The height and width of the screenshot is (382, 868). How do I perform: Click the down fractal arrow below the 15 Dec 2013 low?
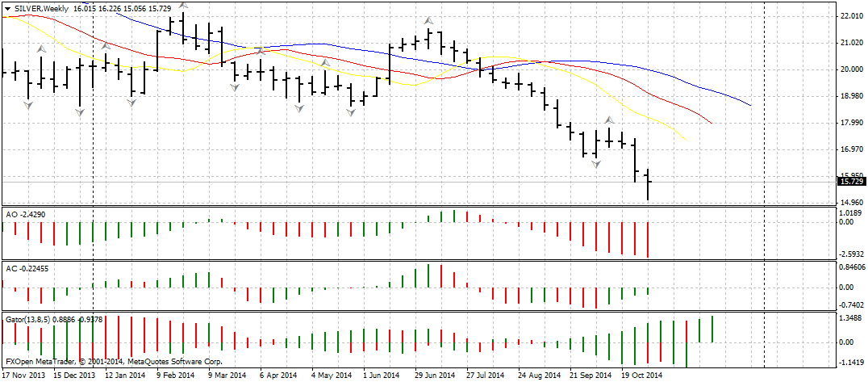(x=80, y=114)
